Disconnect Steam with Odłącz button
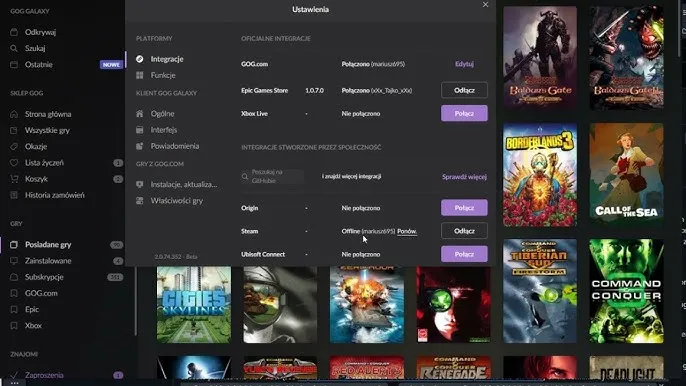This screenshot has width=686, height=386. (464, 231)
